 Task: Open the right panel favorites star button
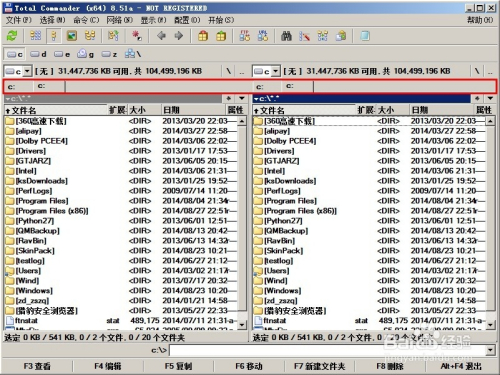(x=477, y=98)
